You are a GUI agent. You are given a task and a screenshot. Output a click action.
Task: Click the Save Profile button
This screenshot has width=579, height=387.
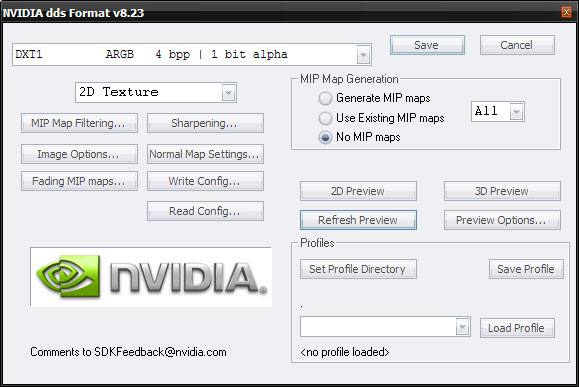(x=526, y=269)
